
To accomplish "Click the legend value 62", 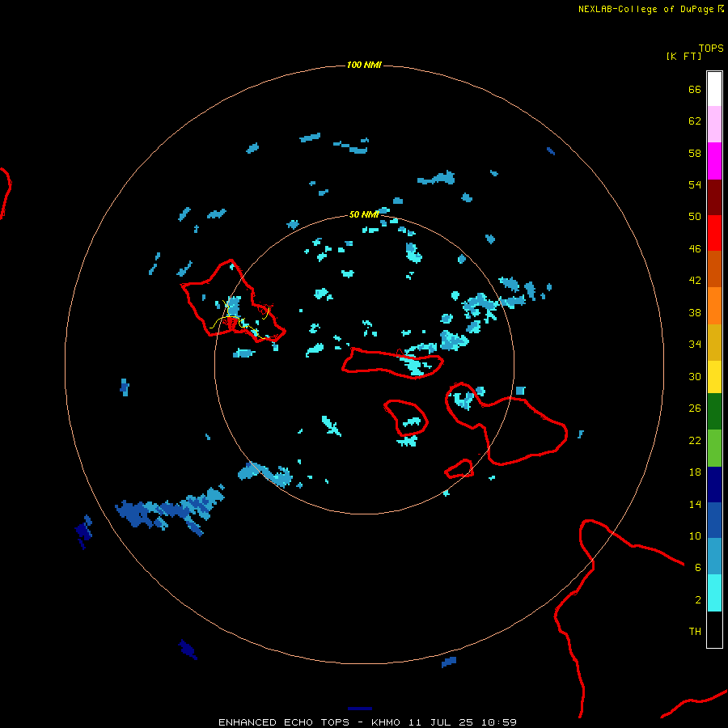I will click(x=695, y=121).
